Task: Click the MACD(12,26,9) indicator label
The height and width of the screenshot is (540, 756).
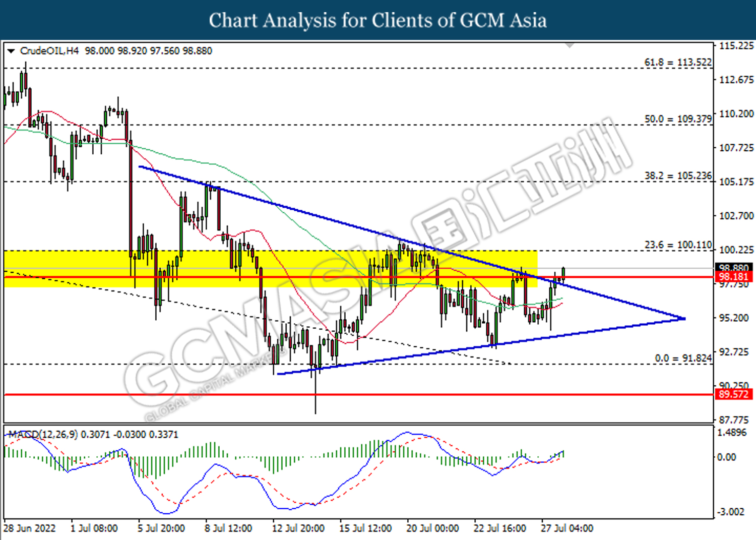Action: click(x=43, y=434)
